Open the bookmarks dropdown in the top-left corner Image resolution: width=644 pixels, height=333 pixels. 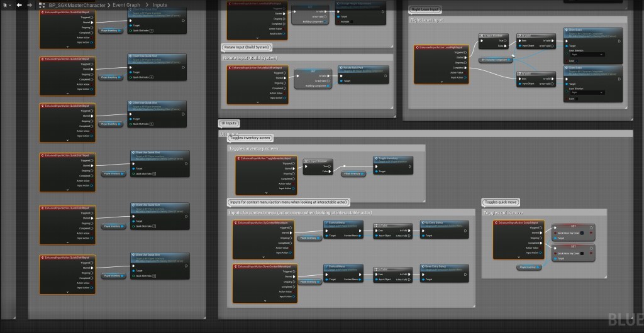click(6, 5)
